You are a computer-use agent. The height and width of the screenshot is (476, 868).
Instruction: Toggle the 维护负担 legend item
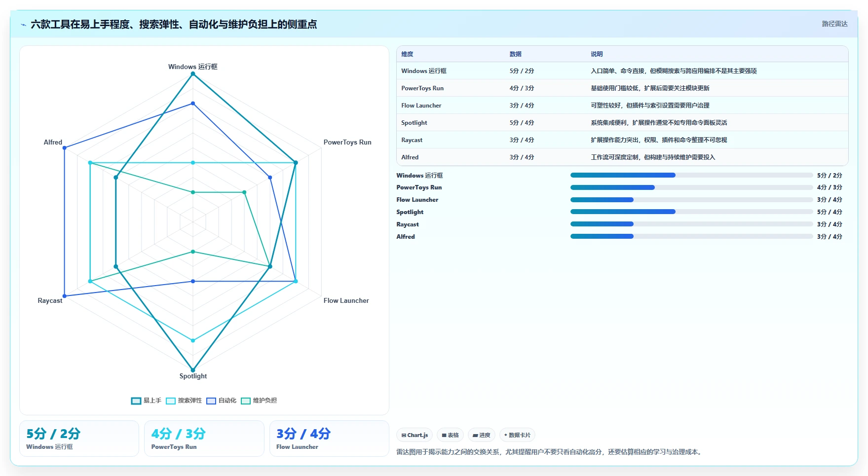pyautogui.click(x=259, y=401)
